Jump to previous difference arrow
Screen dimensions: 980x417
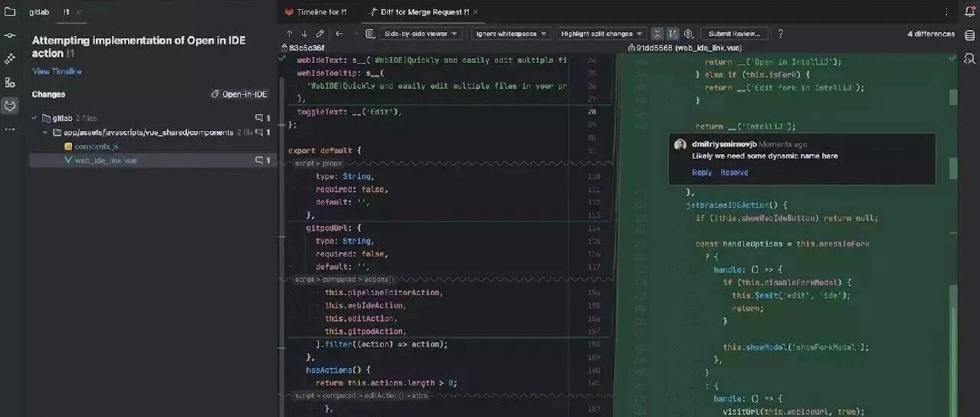coord(289,34)
